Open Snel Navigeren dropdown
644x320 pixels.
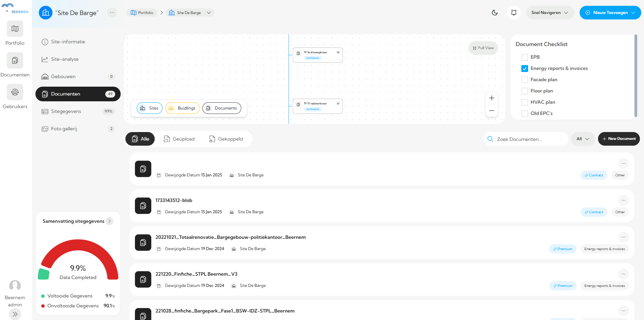[x=549, y=13]
